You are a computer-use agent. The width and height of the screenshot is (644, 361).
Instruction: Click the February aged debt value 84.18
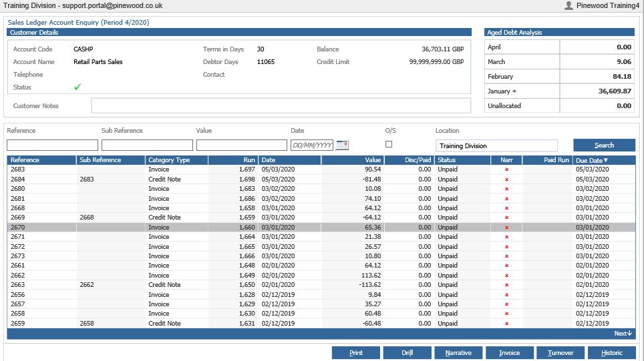click(622, 76)
